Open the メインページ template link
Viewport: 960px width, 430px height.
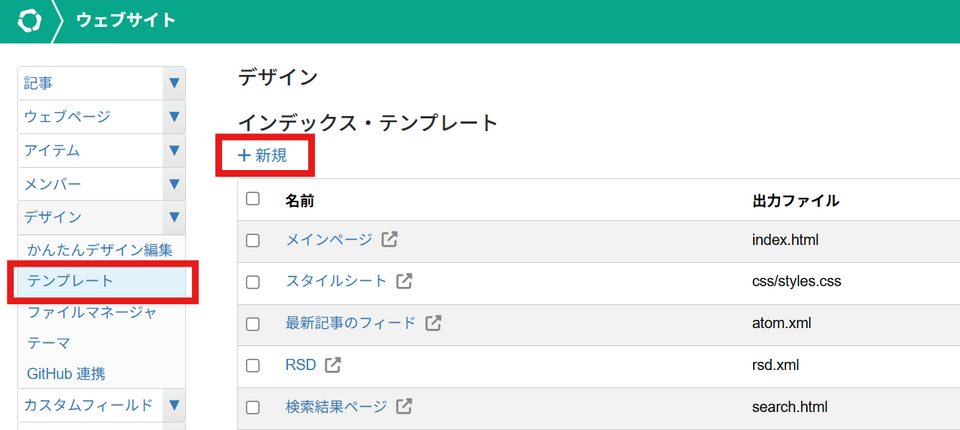click(x=329, y=240)
